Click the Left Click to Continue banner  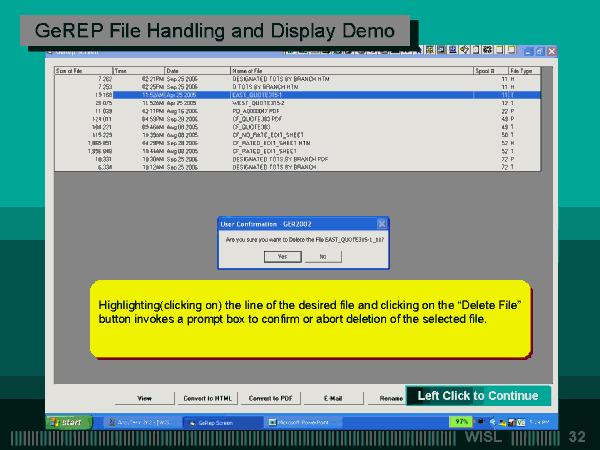pos(478,396)
